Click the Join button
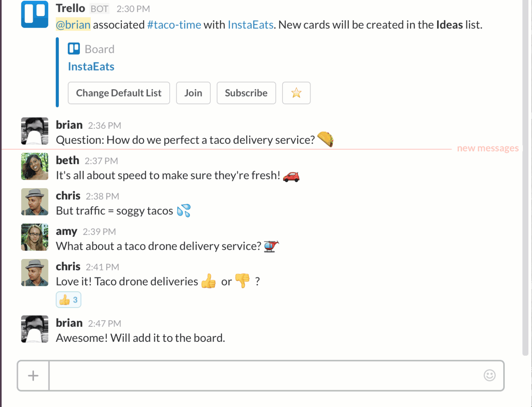 click(x=193, y=93)
